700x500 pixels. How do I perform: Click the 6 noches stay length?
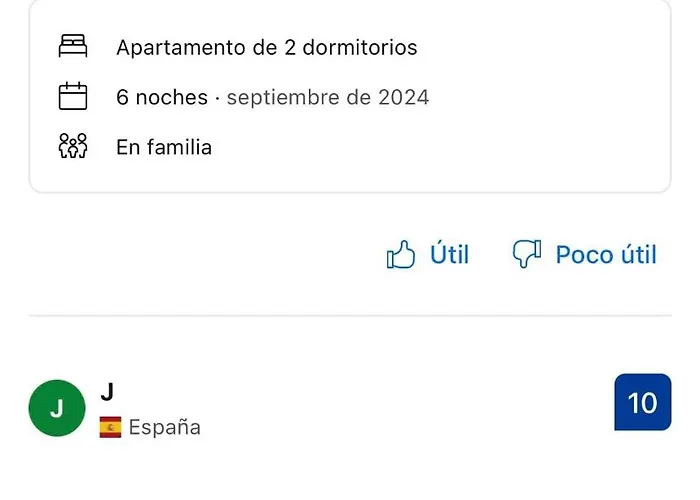coord(162,97)
